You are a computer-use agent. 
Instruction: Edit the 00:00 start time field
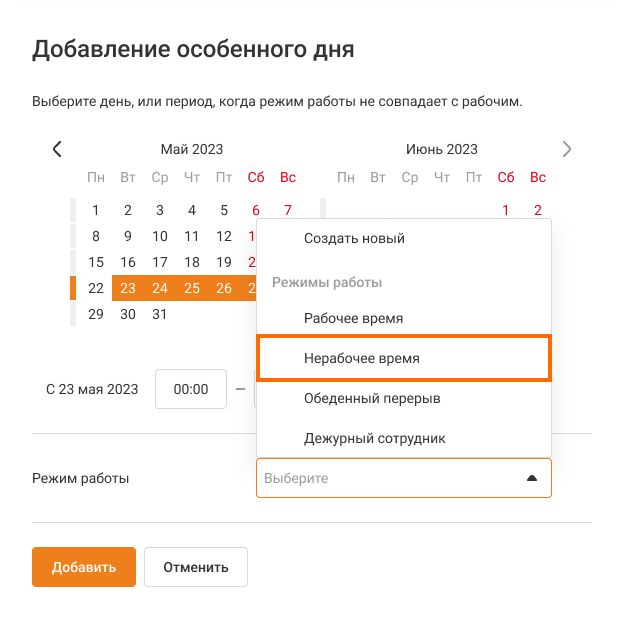[191, 389]
